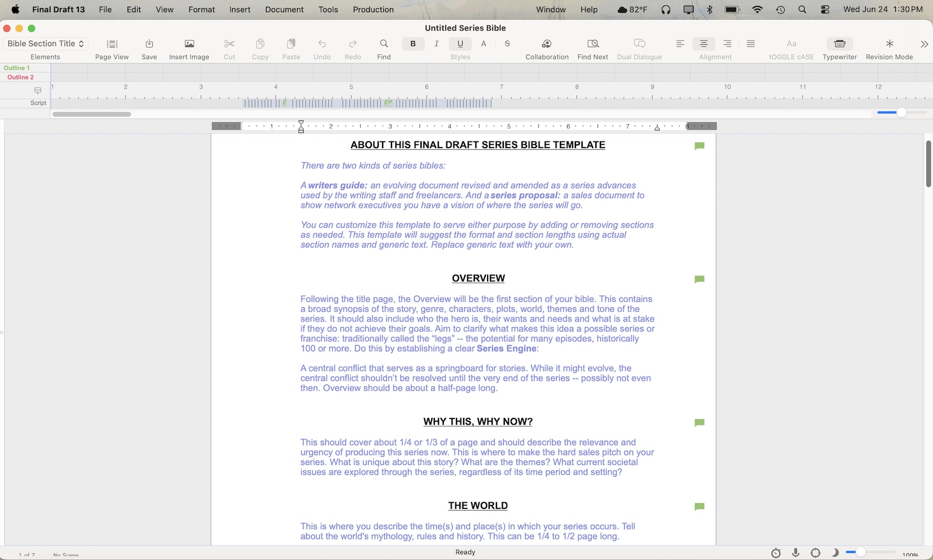Click the script note icon above Script row
The height and width of the screenshot is (560, 933).
(38, 90)
